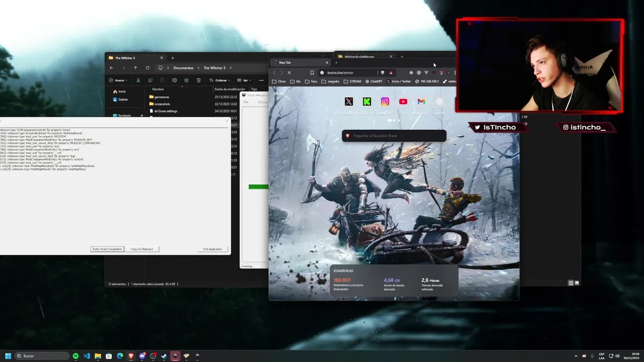This screenshot has height=362, width=644.
Task: Open the X shortcut tile on new tab
Action: point(349,102)
